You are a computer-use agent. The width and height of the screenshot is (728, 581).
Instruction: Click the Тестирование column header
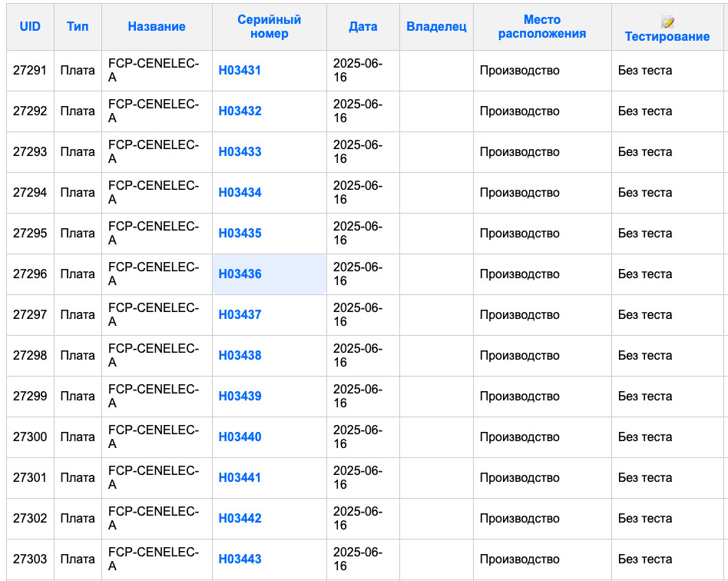point(667,36)
